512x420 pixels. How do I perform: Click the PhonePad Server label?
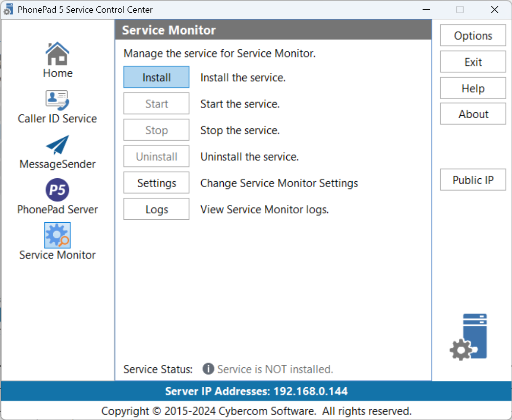click(58, 209)
